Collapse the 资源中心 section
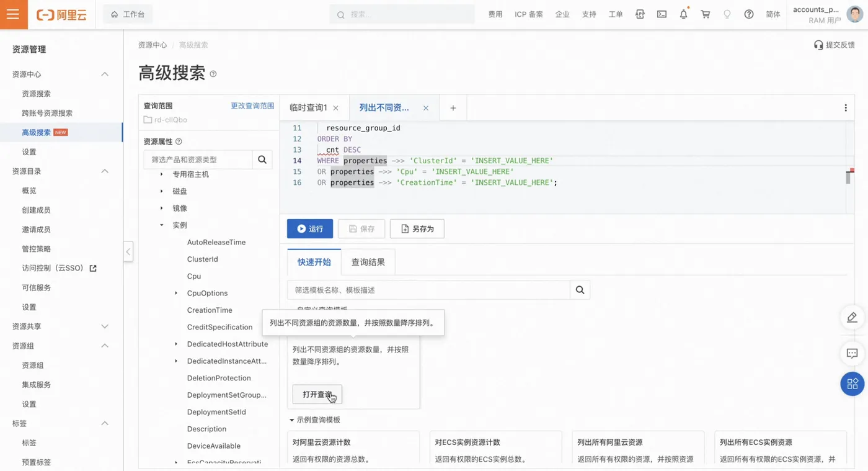 [105, 74]
